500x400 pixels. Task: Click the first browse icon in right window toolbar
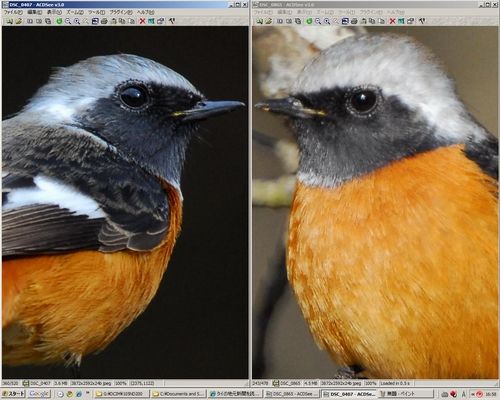(x=259, y=21)
